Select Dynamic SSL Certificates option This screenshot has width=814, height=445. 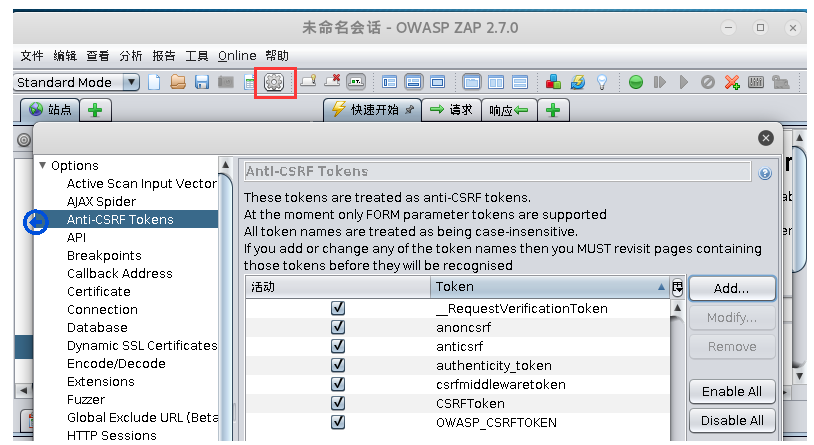142,345
